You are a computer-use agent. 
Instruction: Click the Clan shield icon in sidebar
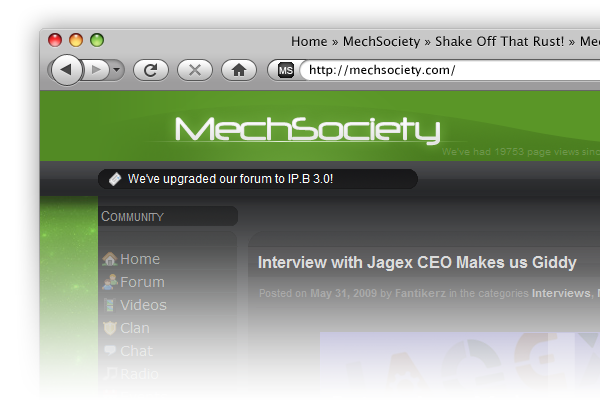coord(110,328)
